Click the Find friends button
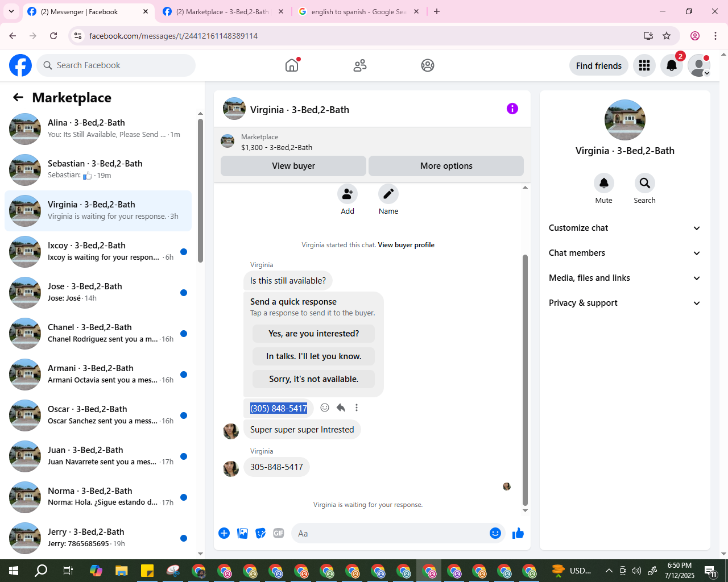728x582 pixels. [599, 65]
